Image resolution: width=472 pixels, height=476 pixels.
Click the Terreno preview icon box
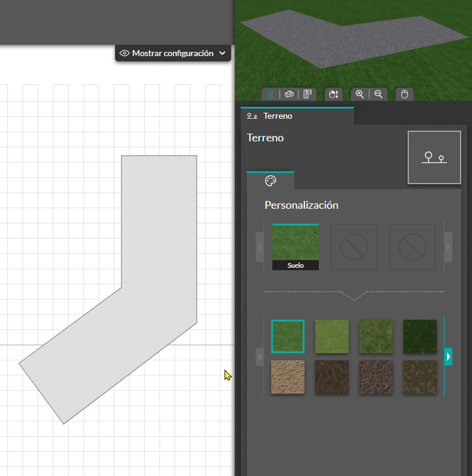tap(434, 157)
